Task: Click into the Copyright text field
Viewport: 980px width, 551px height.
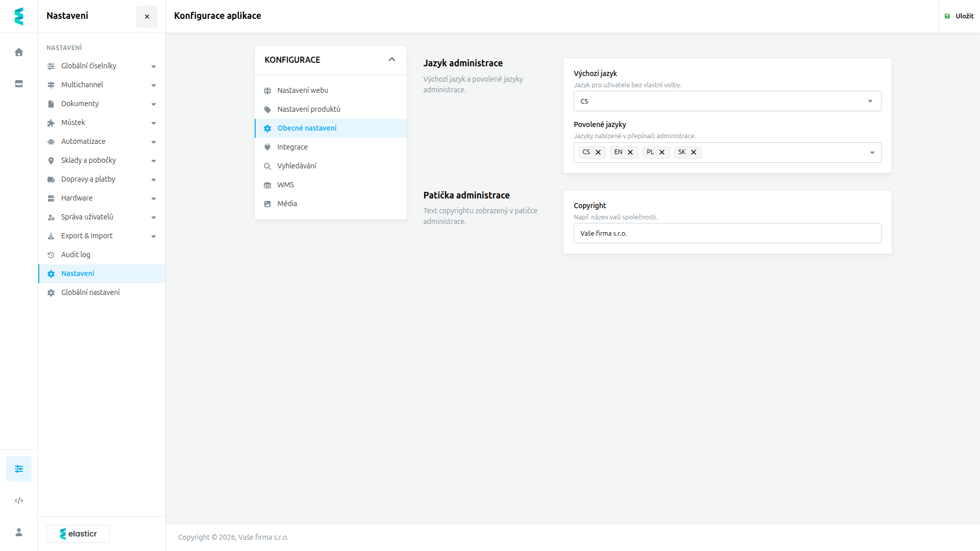Action: (727, 233)
